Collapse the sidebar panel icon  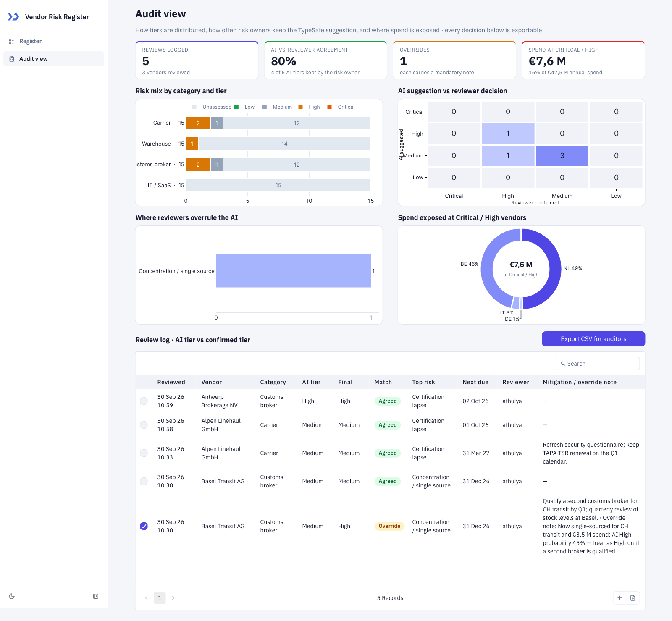(96, 596)
